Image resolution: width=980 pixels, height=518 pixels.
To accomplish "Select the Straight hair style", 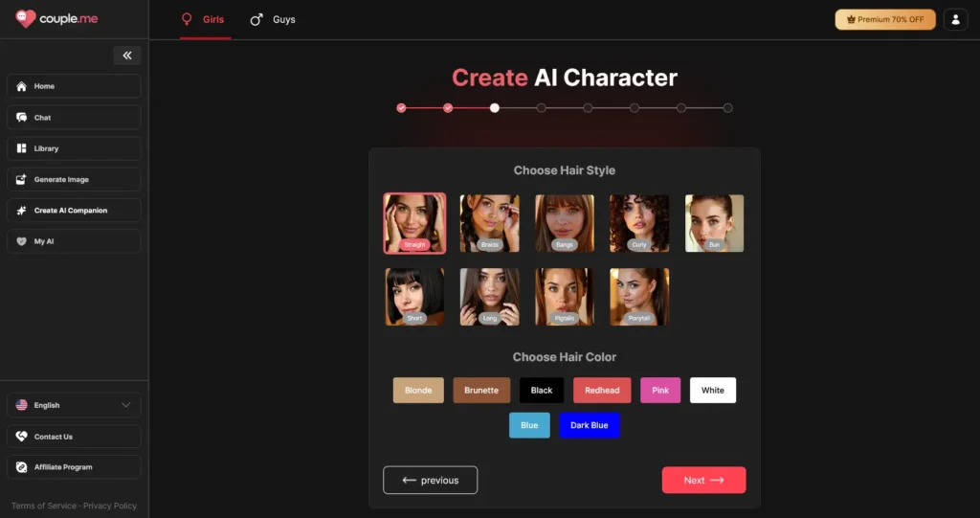I will click(414, 223).
